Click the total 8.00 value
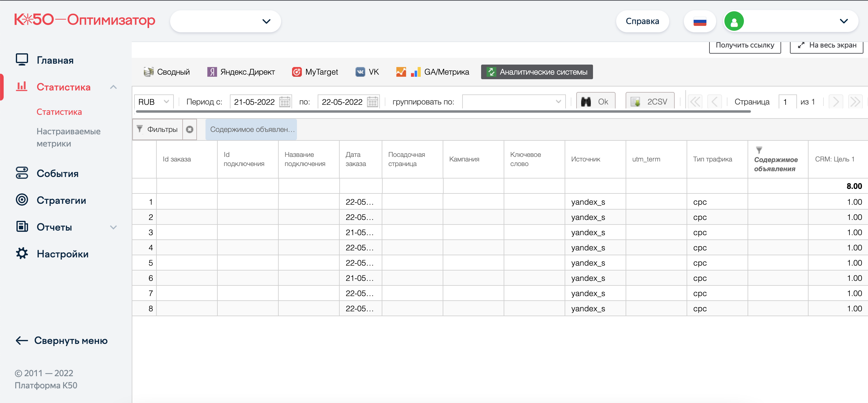 pos(854,186)
